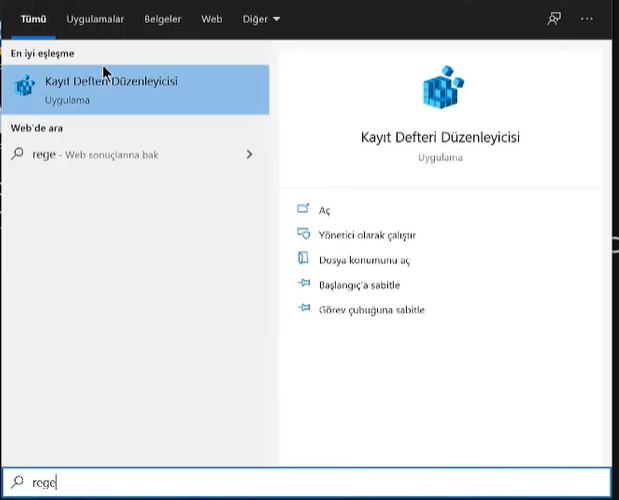Open the three-dot more options menu
The image size is (619, 500).
(587, 19)
